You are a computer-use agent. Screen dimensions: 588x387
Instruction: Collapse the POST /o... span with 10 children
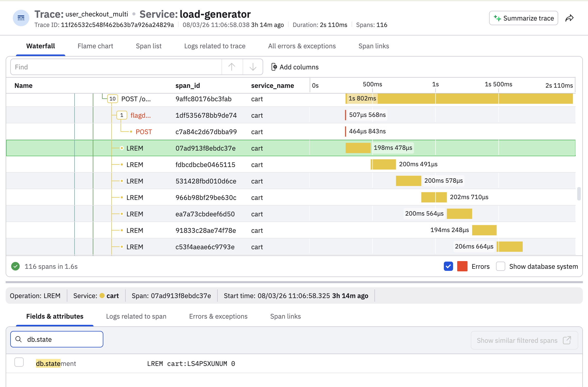click(x=113, y=99)
